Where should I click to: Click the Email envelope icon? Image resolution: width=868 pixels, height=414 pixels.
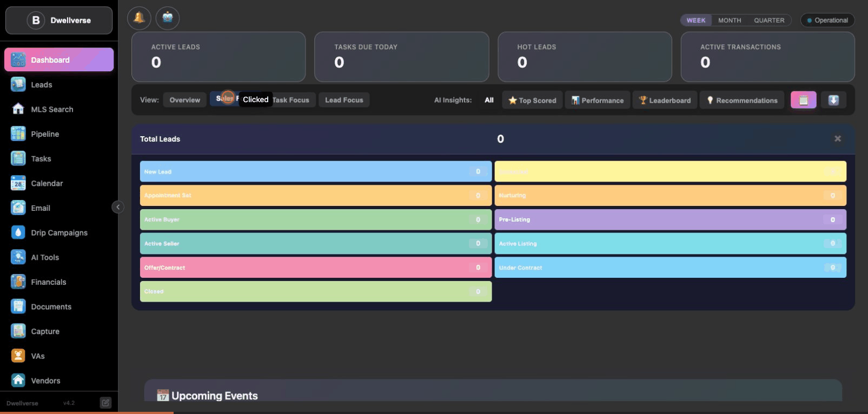tap(18, 208)
